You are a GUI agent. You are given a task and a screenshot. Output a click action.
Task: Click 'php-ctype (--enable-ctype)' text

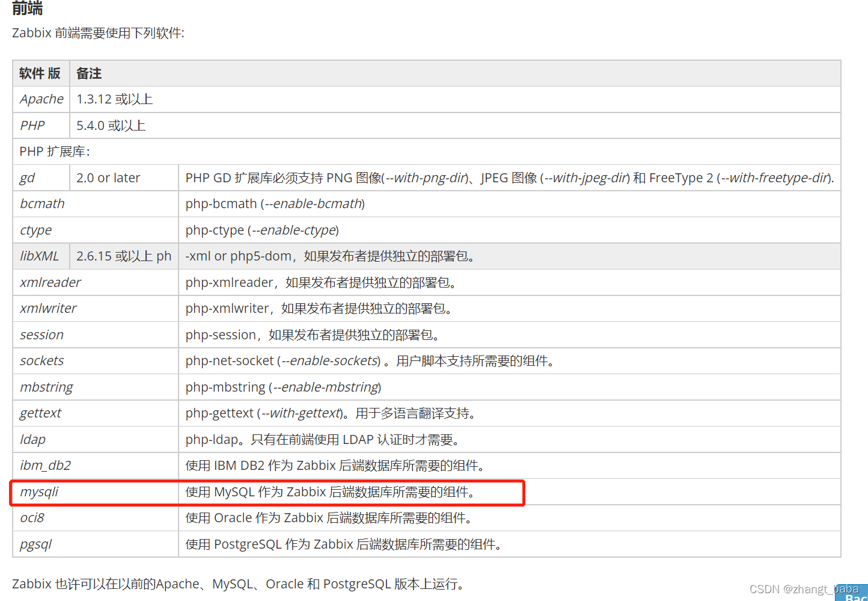[262, 230]
